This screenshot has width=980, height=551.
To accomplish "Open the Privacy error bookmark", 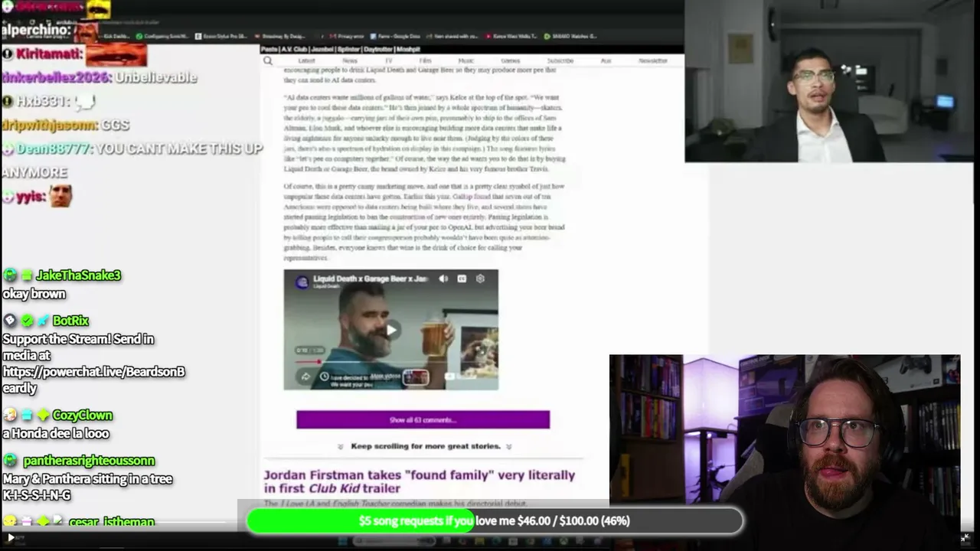I will [347, 36].
